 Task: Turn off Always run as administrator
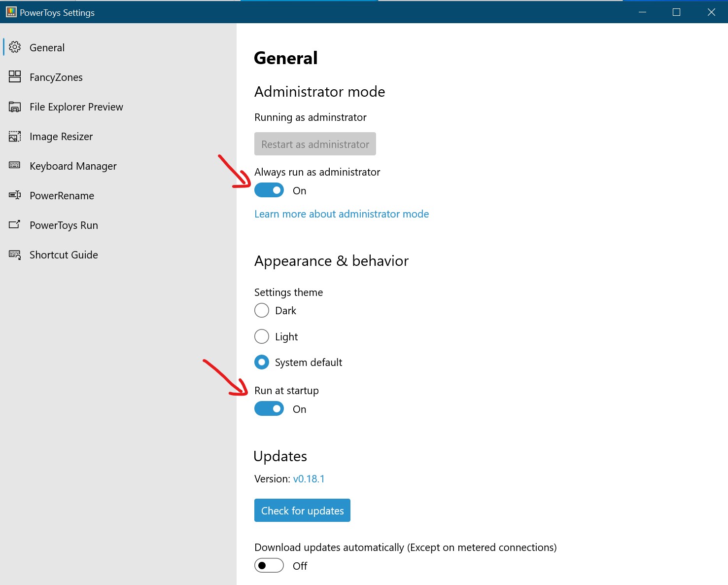point(269,190)
